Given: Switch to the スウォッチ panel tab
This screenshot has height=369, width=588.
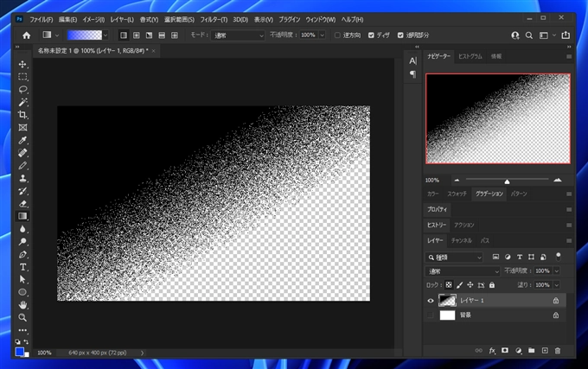Looking at the screenshot, I should 458,194.
